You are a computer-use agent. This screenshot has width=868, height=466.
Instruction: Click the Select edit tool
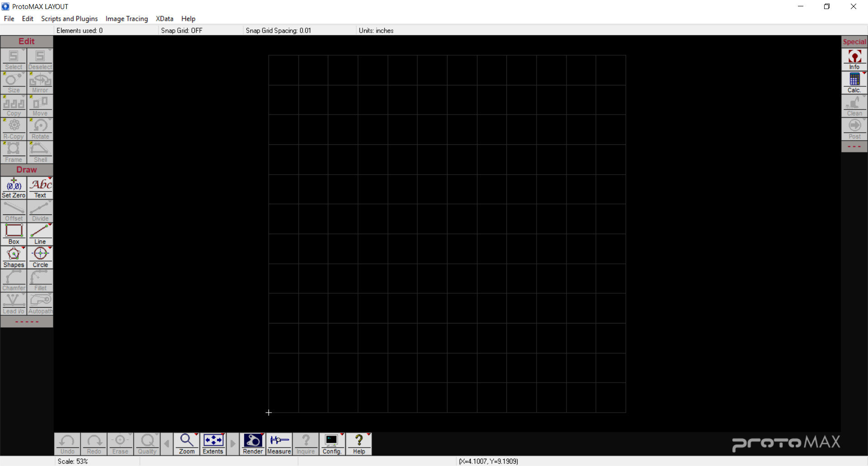(14, 59)
